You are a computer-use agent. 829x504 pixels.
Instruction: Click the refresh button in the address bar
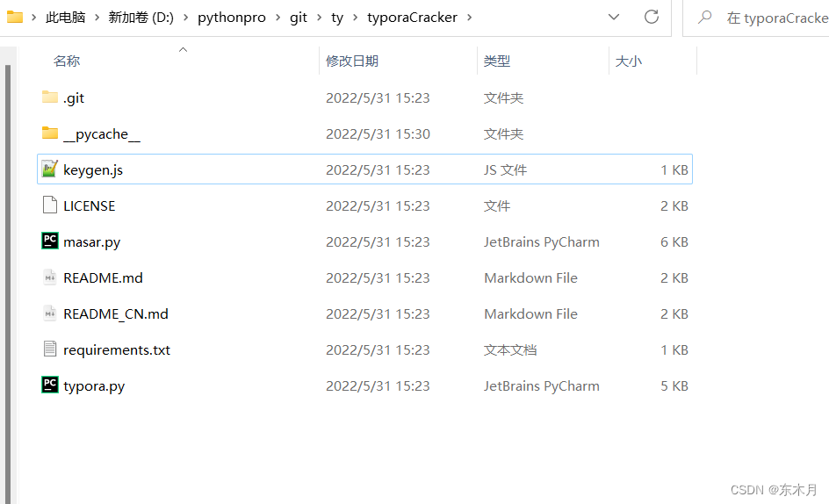coord(652,17)
